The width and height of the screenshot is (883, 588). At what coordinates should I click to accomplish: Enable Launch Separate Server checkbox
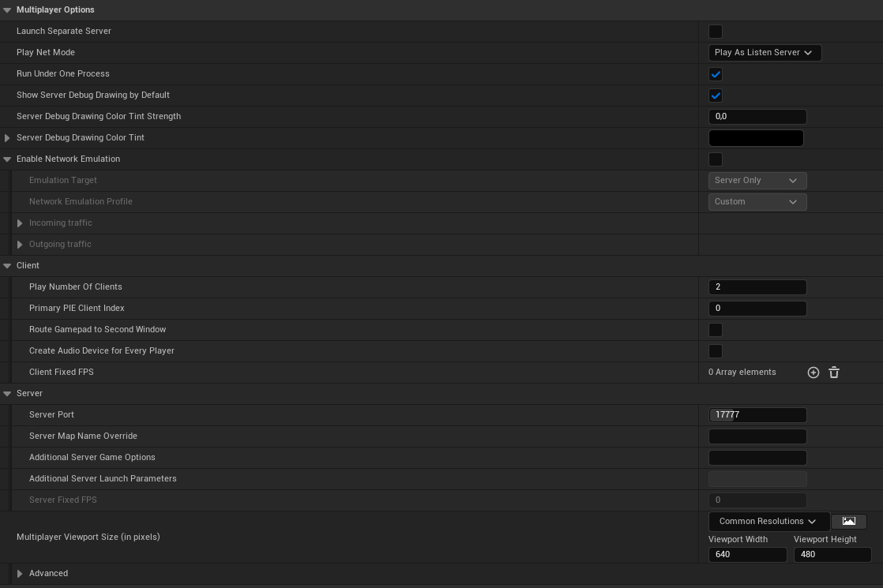pyautogui.click(x=716, y=32)
